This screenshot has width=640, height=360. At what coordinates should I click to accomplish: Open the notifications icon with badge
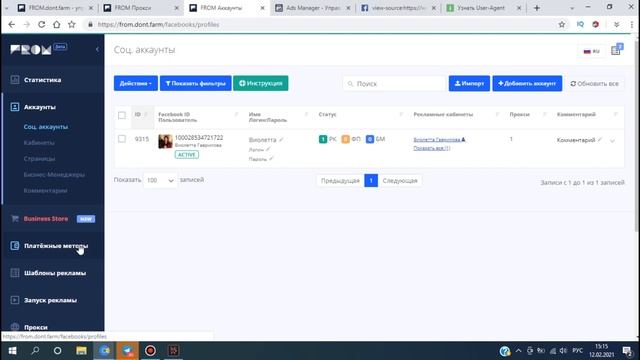point(616,50)
